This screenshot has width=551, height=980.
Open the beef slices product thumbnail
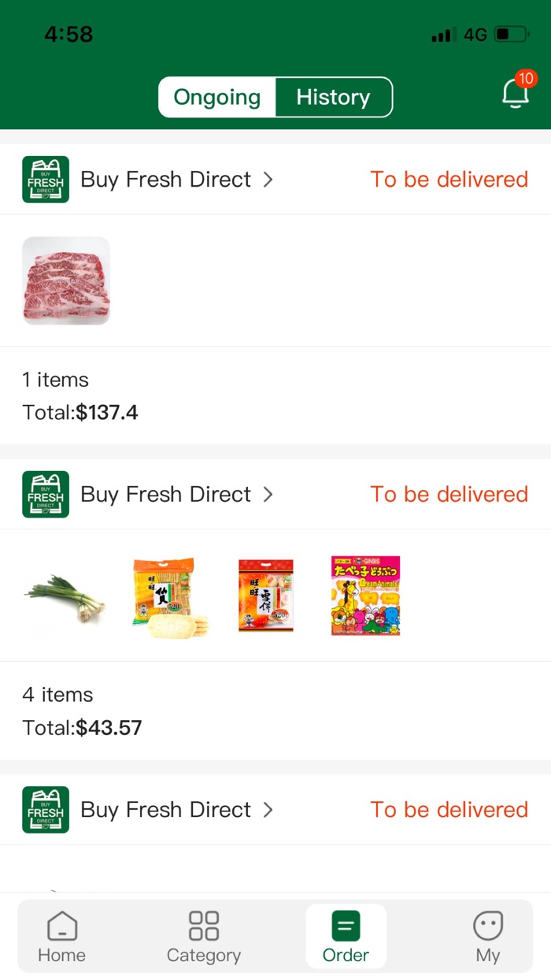[x=66, y=280]
